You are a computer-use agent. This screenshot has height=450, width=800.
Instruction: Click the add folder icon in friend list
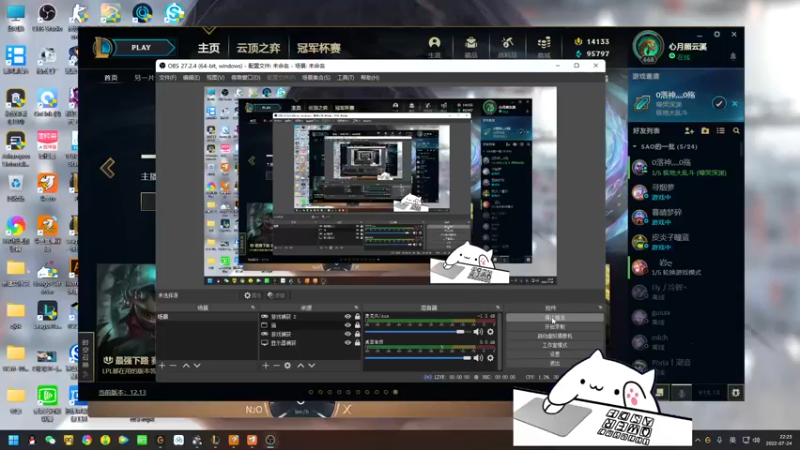click(705, 131)
